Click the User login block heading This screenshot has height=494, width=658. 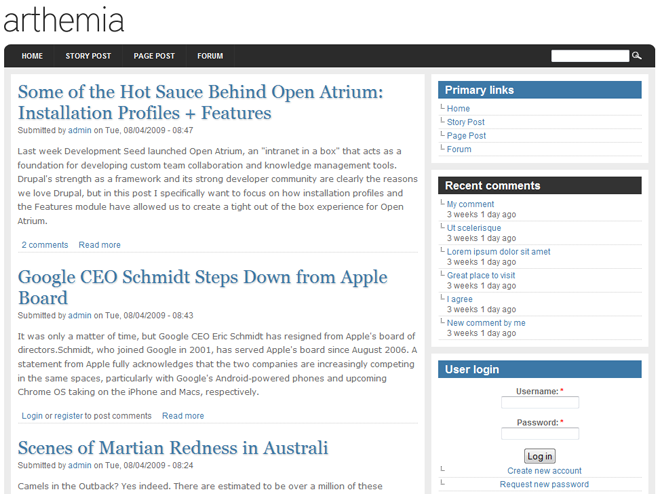[540, 369]
